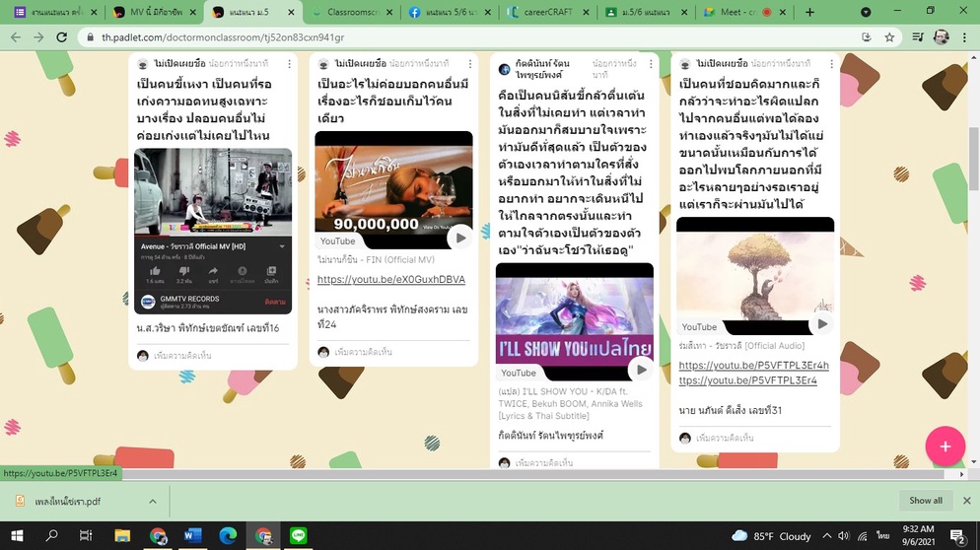Open volume control in system tray
Screen dimensions: 980x550
844,536
